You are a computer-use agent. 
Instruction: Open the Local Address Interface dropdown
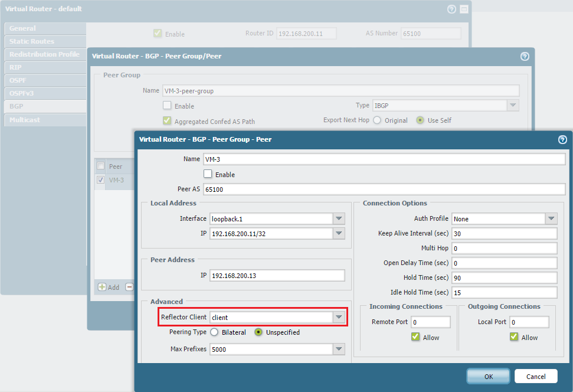click(x=339, y=218)
